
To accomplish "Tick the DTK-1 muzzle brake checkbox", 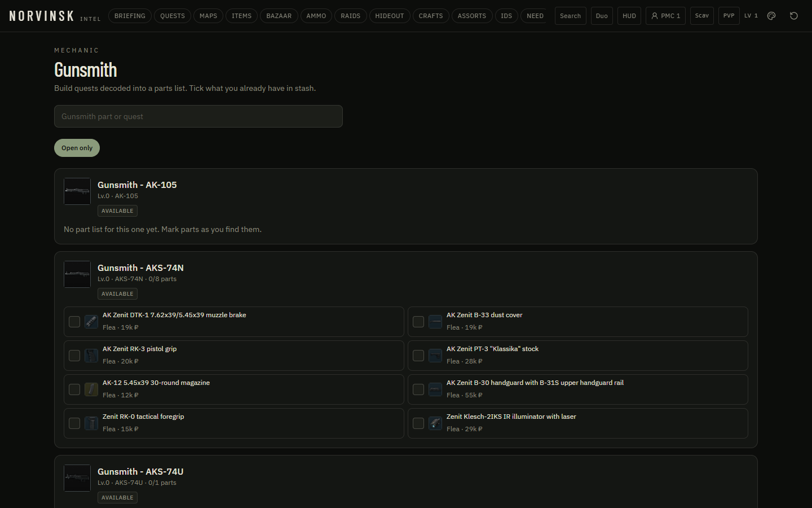I will pos(74,322).
